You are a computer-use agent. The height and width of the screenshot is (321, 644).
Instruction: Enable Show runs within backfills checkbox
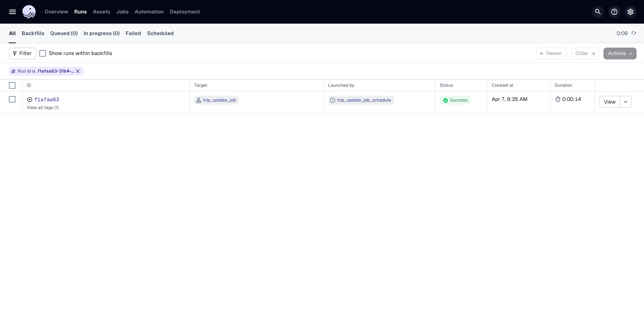click(x=43, y=53)
